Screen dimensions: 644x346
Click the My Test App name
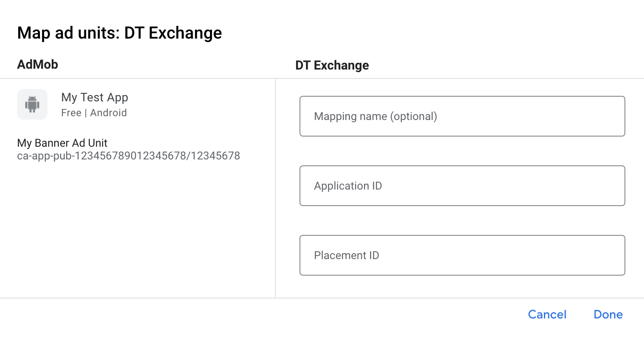[95, 98]
